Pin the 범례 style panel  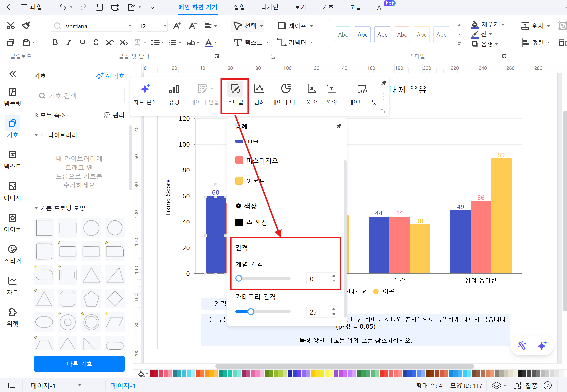click(x=339, y=126)
